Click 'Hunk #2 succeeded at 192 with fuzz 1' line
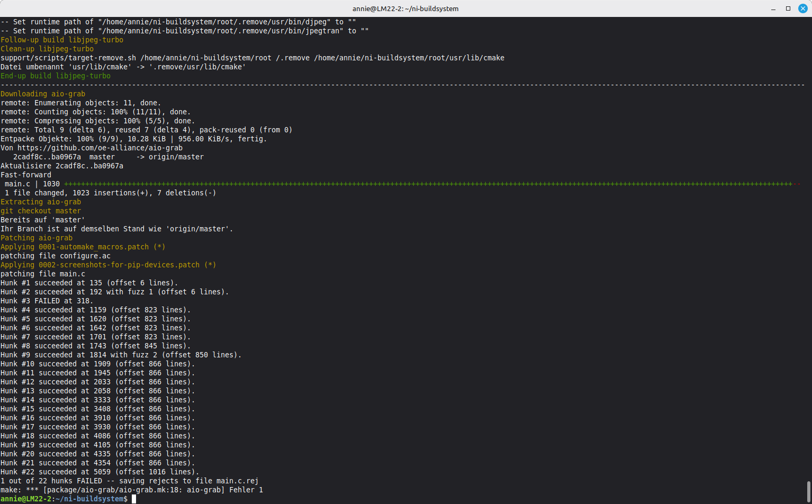The image size is (812, 504). click(115, 292)
